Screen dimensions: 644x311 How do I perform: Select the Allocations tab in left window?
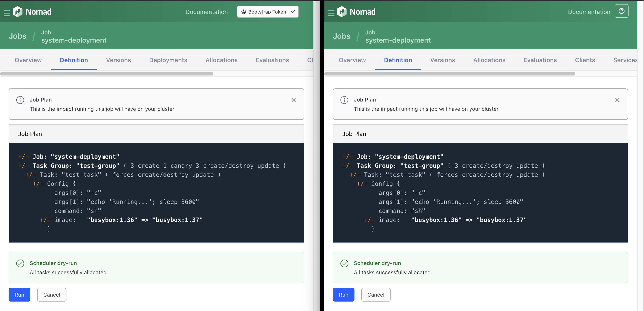coord(221,60)
